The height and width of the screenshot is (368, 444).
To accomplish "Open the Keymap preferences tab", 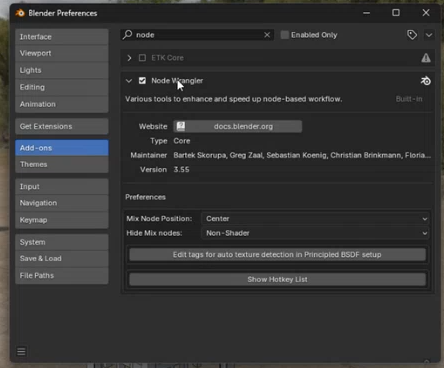I will (62, 220).
